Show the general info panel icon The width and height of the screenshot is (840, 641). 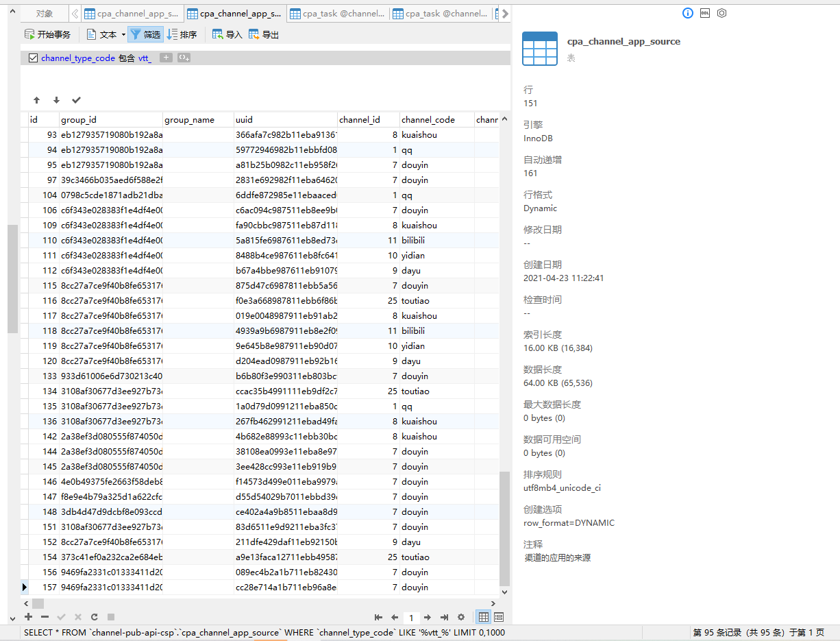[x=688, y=13]
